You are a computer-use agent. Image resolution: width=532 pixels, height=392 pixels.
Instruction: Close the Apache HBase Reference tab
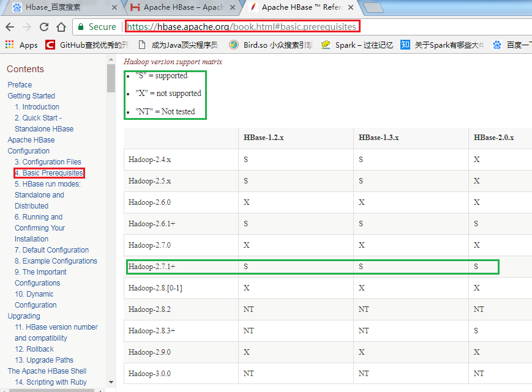(x=351, y=7)
